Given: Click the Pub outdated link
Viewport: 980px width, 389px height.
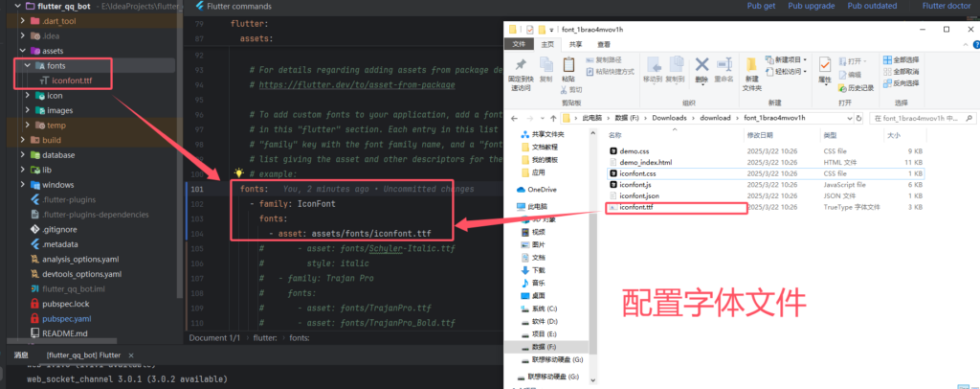Looking at the screenshot, I should click(872, 6).
